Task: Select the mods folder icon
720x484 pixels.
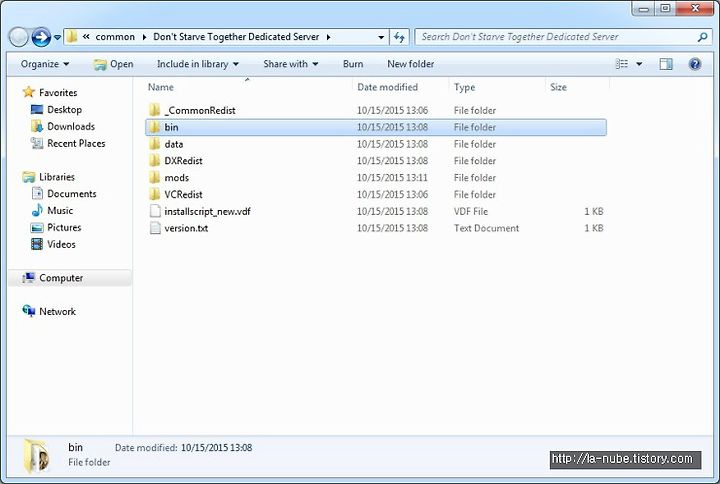Action: point(155,177)
